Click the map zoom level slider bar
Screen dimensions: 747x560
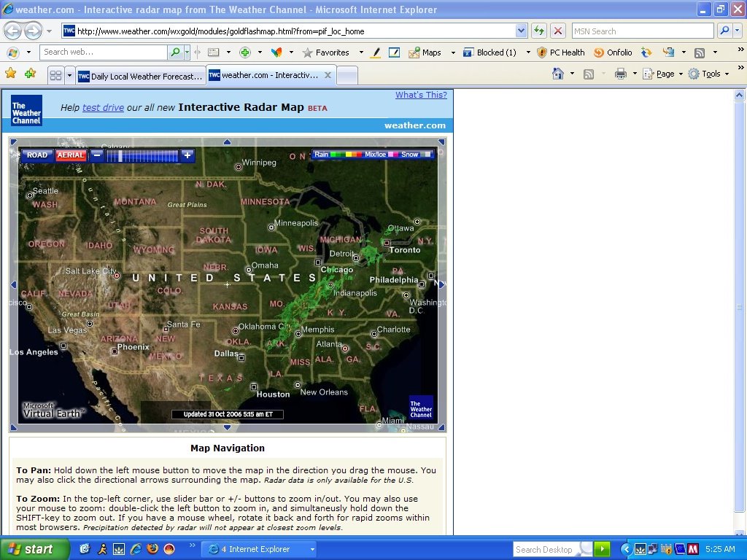tap(142, 155)
